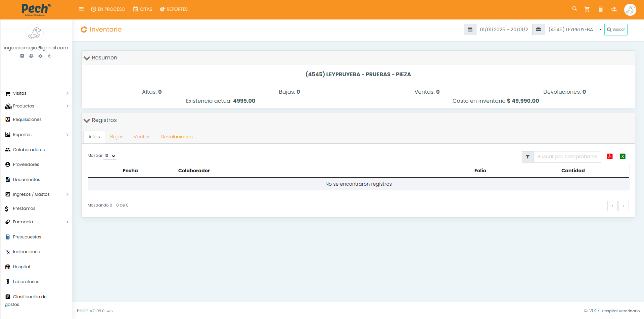Open the Mostrar rows-per-page dropdown
This screenshot has height=319, width=644.
110,156
